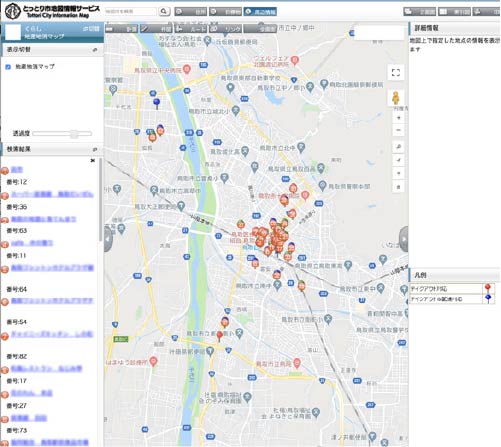Choose the measuring tool with ruler icon
501x447 pixels.
click(121, 29)
